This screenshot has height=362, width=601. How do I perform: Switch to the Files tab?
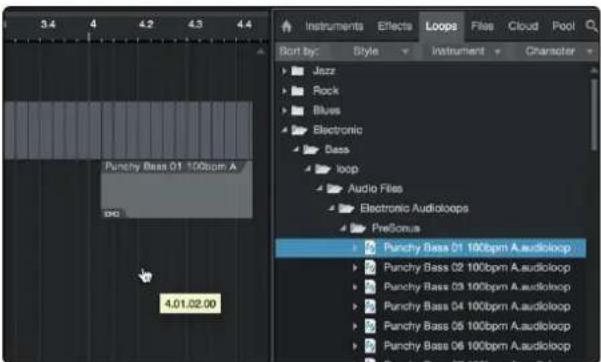pyautogui.click(x=482, y=26)
